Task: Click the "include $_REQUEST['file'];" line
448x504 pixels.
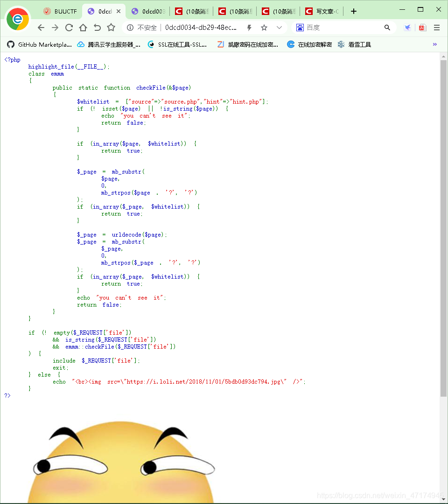Action: pyautogui.click(x=97, y=361)
